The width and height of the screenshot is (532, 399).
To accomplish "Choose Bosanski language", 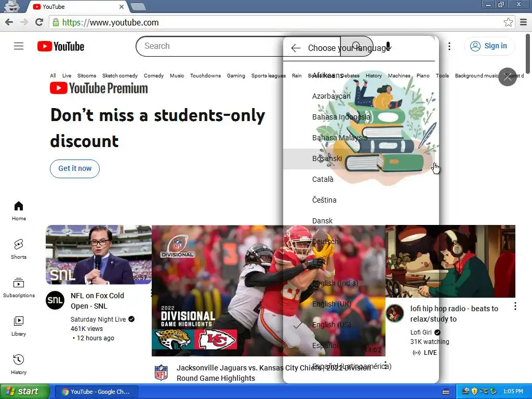I will (x=359, y=159).
